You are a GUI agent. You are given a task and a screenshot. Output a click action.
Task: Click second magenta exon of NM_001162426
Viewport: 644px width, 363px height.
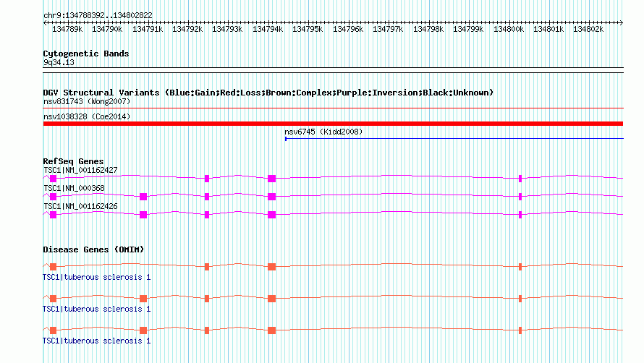click(x=143, y=215)
